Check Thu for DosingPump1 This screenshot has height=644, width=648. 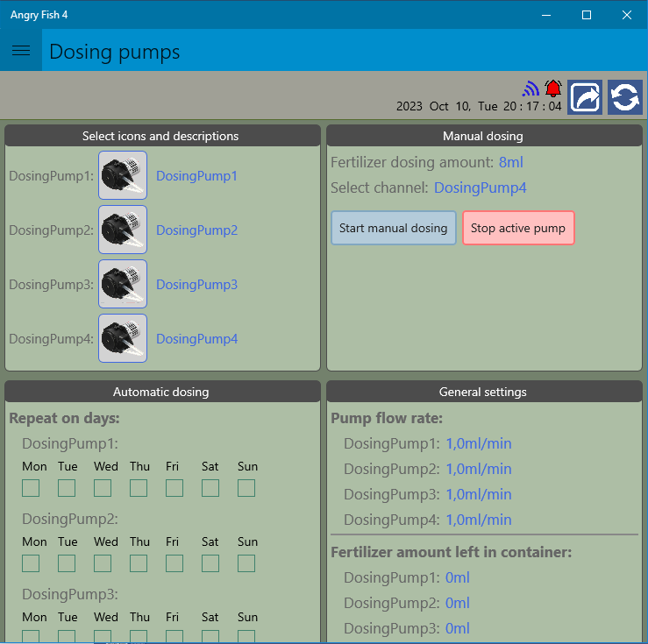(139, 488)
